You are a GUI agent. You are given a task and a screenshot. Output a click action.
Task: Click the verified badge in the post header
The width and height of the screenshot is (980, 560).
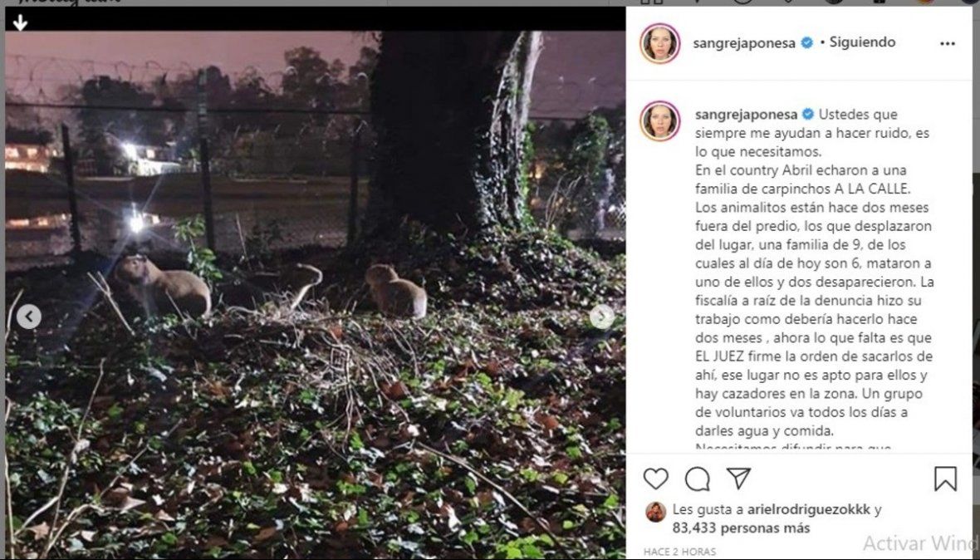806,43
